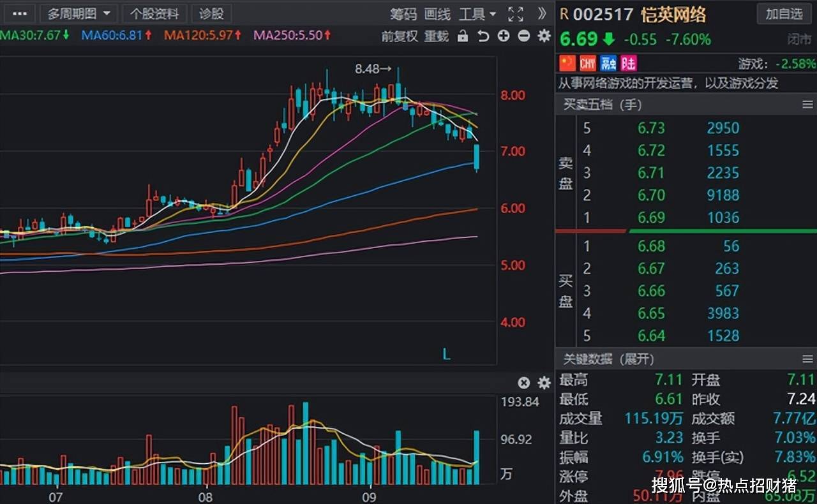
Task: Click the cyan L marker on chart
Action: (x=446, y=355)
